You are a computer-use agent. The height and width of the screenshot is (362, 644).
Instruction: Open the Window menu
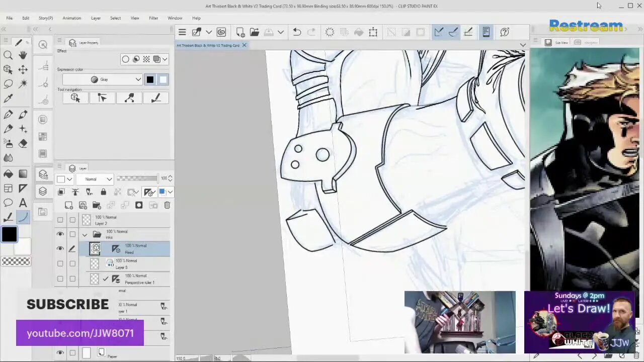click(x=175, y=18)
